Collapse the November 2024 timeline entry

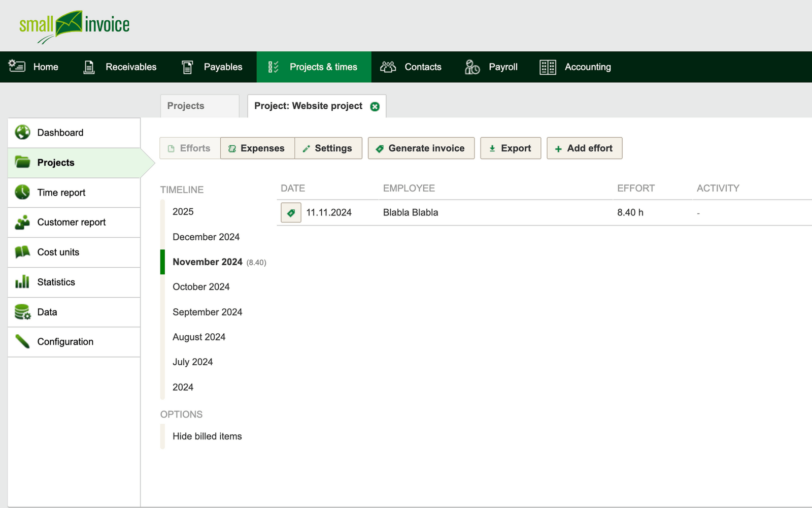(x=207, y=262)
